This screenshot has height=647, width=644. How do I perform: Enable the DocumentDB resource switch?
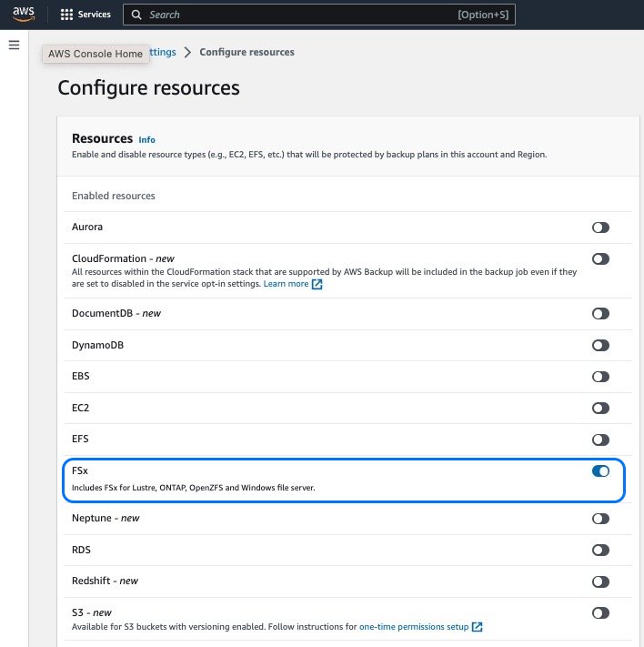coord(600,314)
